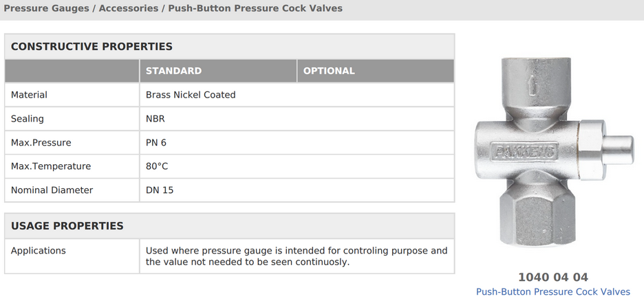This screenshot has height=305, width=644.
Task: Click the PN 6 pressure value
Action: [156, 143]
